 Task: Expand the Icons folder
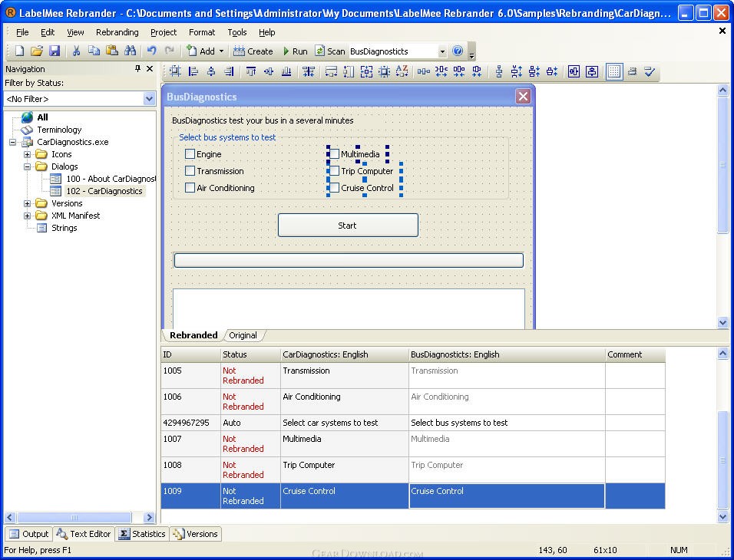pos(27,154)
